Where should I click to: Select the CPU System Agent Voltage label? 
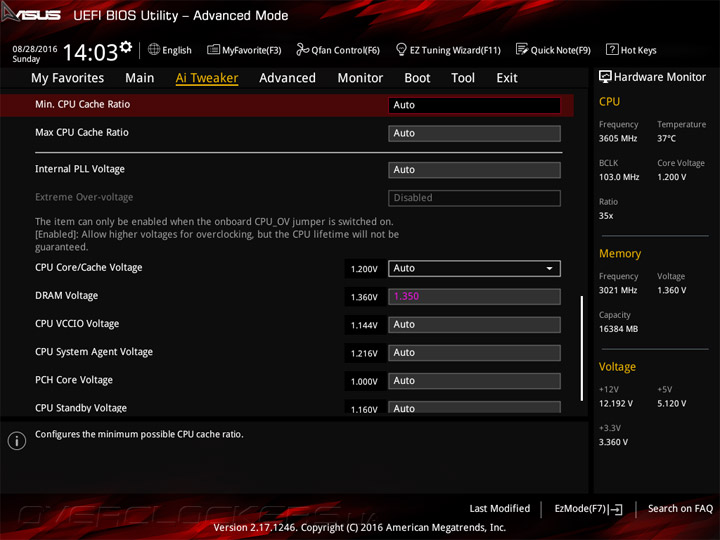coord(94,352)
